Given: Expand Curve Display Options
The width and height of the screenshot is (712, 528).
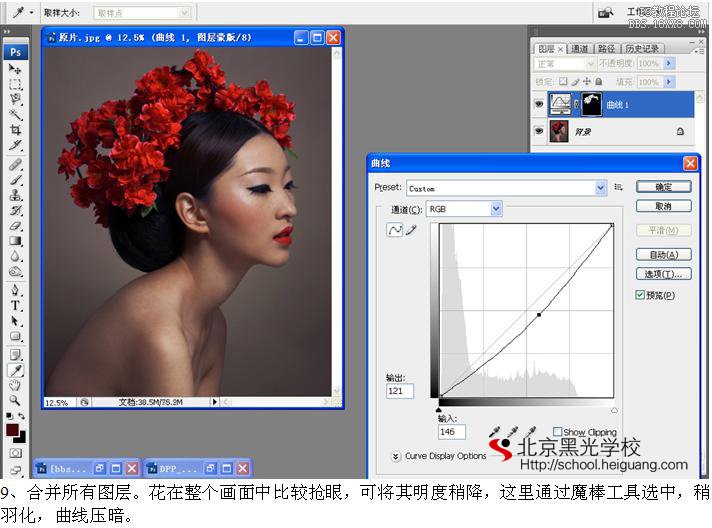Looking at the screenshot, I should click(x=396, y=456).
